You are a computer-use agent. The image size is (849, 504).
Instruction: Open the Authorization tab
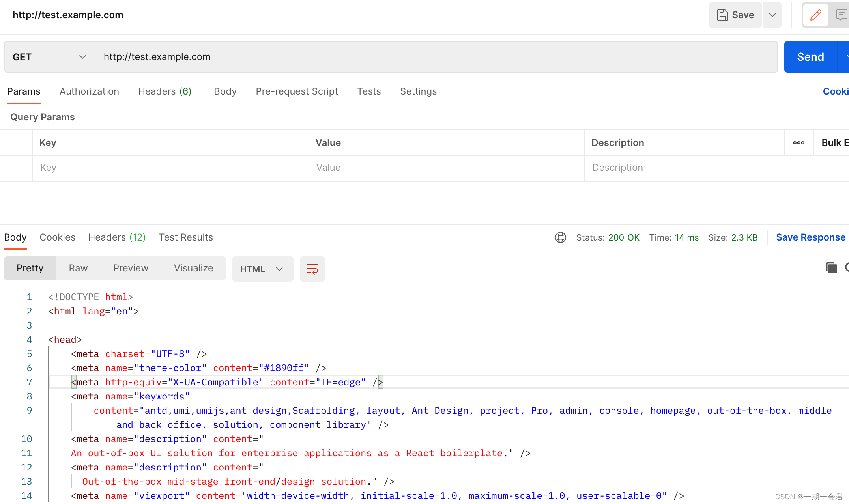pos(89,91)
